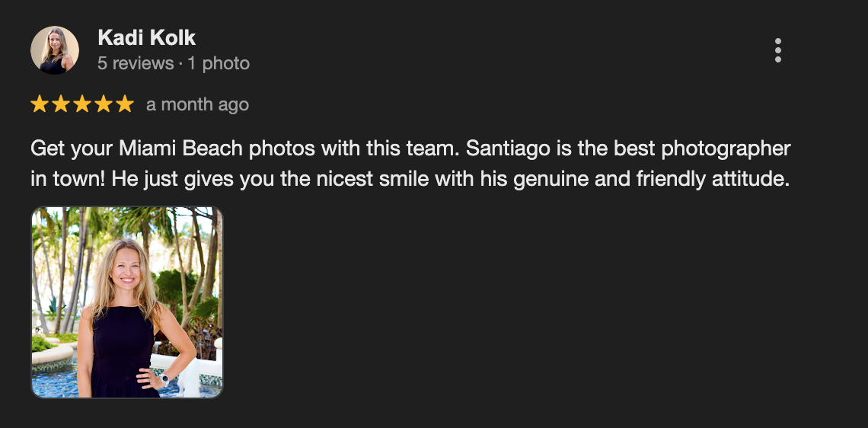Click the "5 reviews" count text
The image size is (868, 428).
point(136,63)
